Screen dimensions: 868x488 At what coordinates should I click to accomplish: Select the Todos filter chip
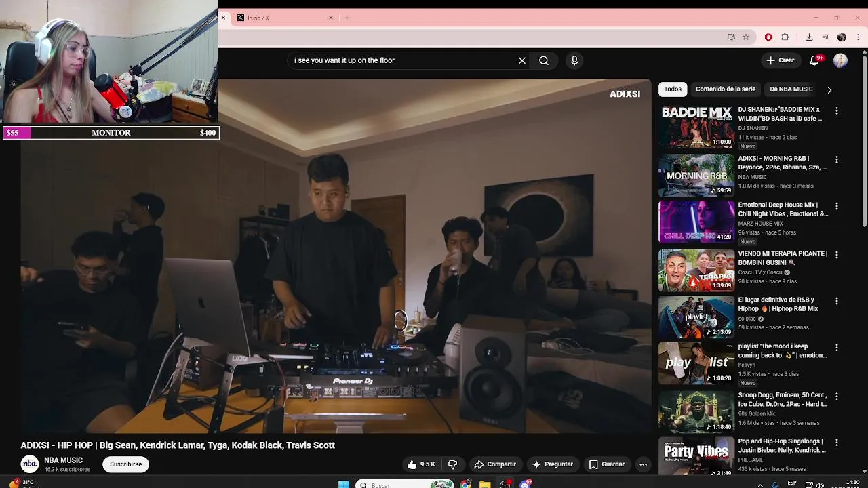[x=673, y=89]
